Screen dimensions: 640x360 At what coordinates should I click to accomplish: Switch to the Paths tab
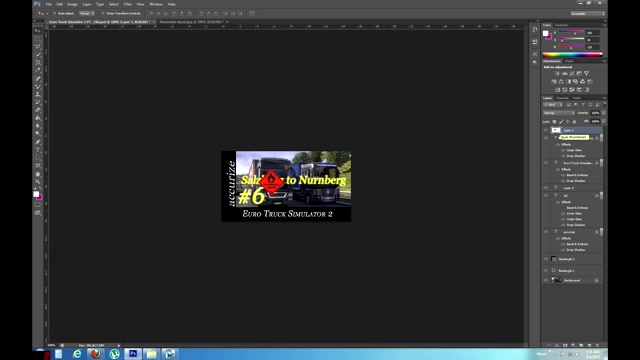577,98
